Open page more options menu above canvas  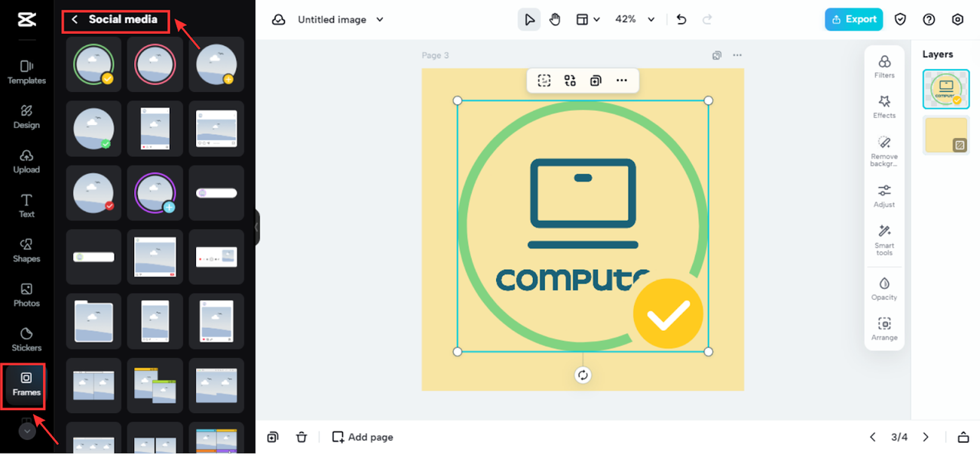(x=737, y=55)
